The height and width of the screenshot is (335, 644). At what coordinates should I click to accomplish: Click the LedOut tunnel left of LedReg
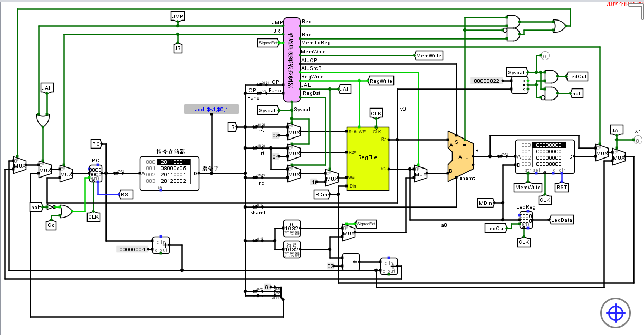coord(496,228)
